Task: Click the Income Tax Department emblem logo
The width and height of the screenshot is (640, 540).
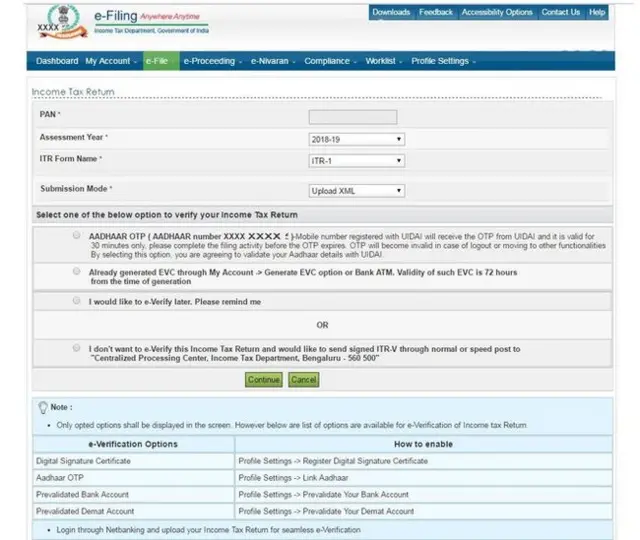Action: point(62,22)
